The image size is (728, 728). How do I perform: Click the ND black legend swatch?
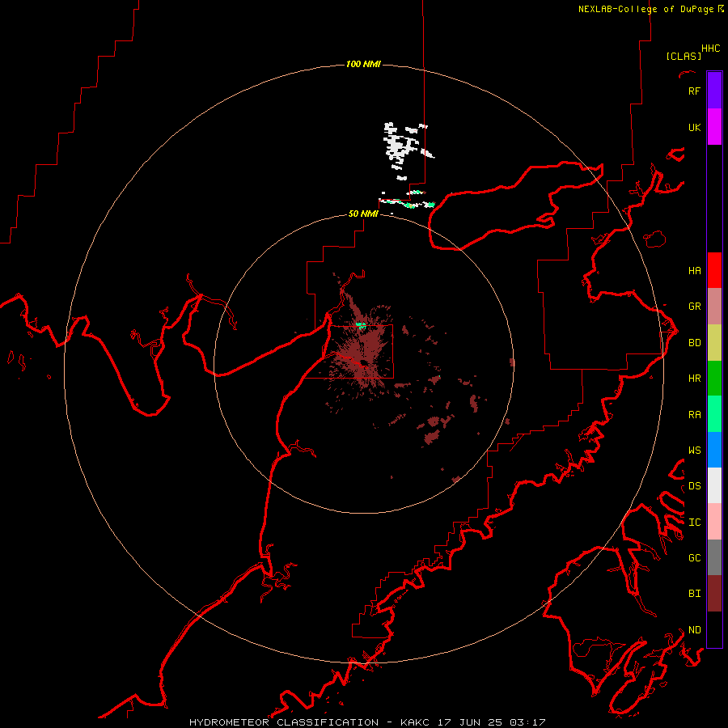click(x=714, y=629)
